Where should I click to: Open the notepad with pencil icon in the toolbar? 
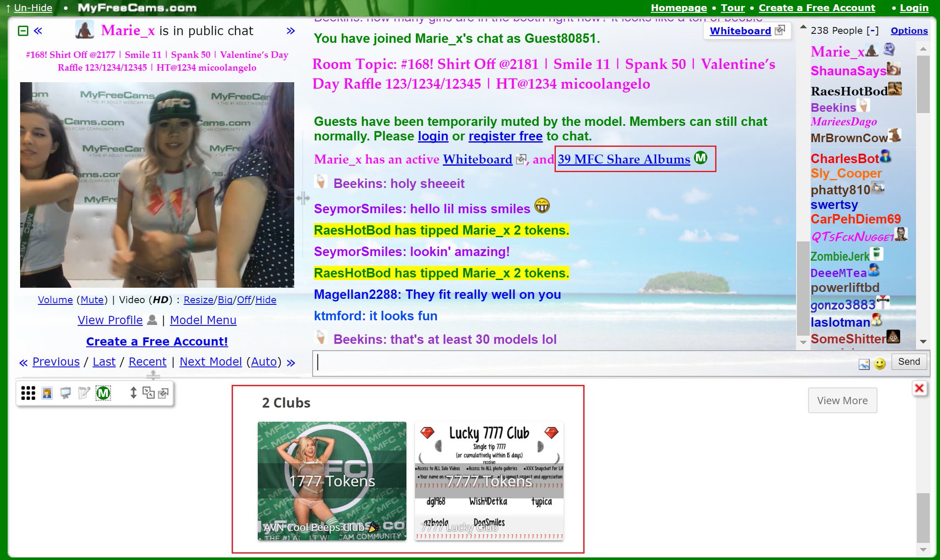coord(84,393)
